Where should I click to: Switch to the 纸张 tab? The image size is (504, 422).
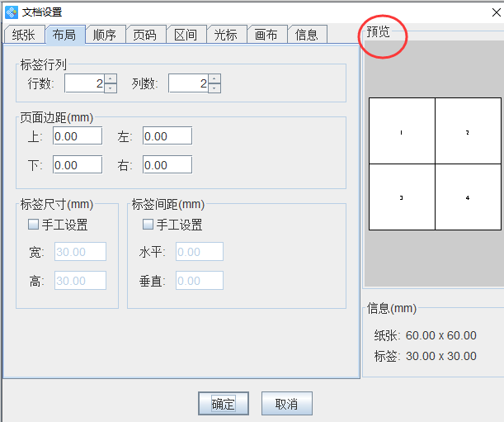pyautogui.click(x=23, y=35)
